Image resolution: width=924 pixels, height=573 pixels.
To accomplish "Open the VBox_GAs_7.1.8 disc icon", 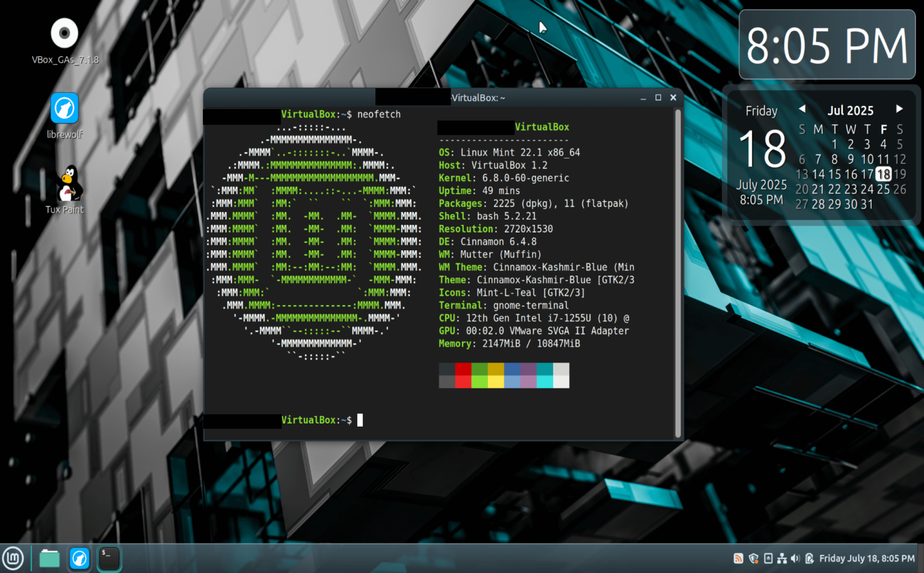I will (x=64, y=32).
